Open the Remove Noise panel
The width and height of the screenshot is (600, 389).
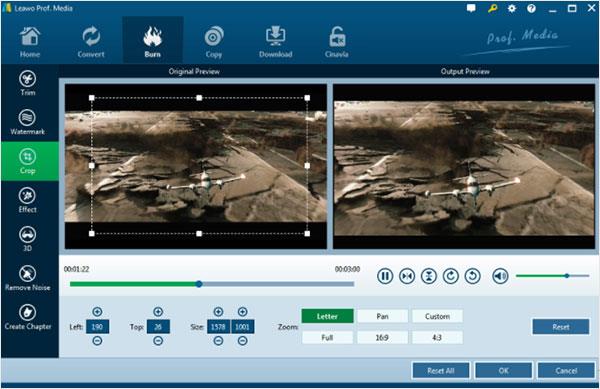[28, 278]
